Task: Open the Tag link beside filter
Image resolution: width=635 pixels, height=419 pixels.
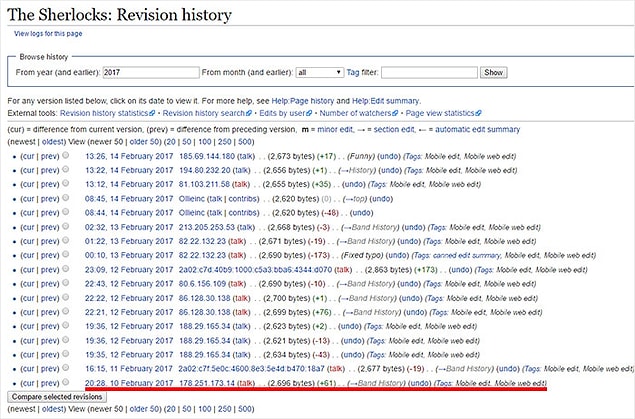Action: (353, 72)
